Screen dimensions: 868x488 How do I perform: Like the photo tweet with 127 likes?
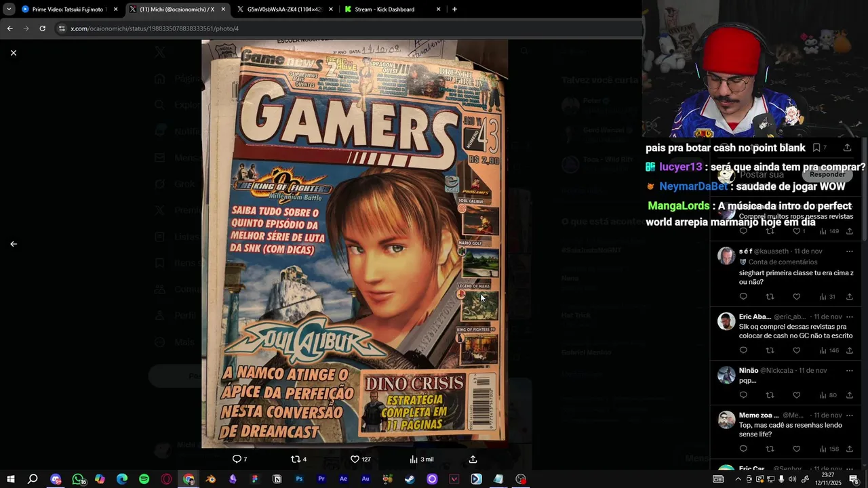(360, 459)
